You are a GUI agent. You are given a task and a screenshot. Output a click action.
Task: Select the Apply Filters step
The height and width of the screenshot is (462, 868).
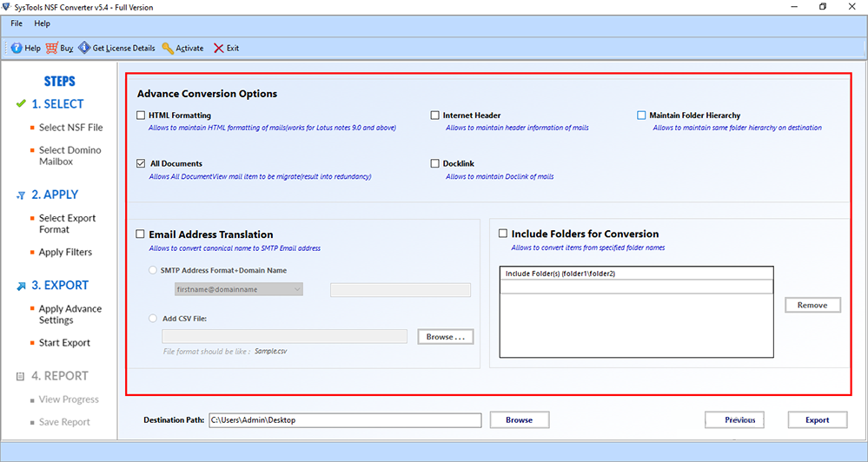pos(65,253)
